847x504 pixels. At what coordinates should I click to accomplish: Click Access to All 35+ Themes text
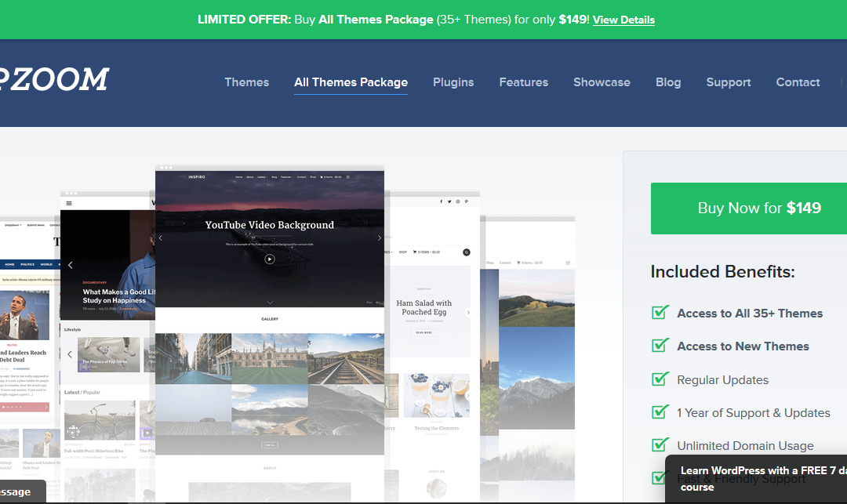[x=750, y=314]
